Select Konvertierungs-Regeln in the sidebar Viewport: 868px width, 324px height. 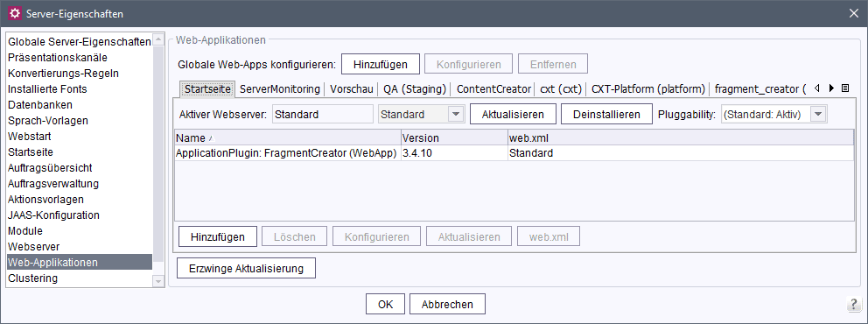pyautogui.click(x=79, y=73)
